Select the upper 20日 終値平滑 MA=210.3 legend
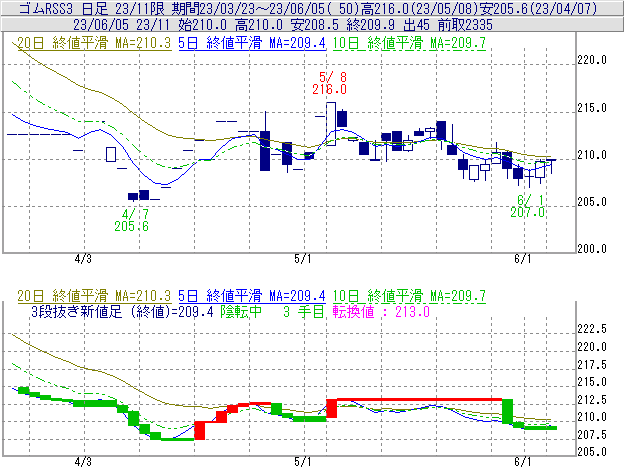Viewport: 624px width, 475px height. (94, 43)
